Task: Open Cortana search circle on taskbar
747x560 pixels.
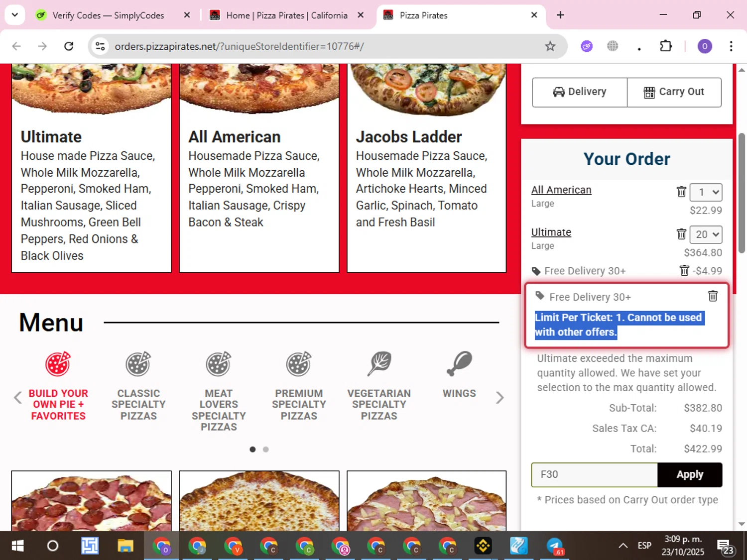Action: tap(52, 546)
